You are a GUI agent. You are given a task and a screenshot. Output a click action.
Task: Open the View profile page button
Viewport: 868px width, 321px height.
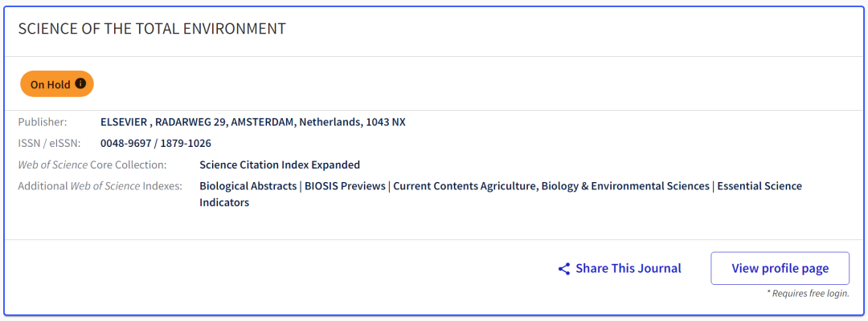point(780,269)
